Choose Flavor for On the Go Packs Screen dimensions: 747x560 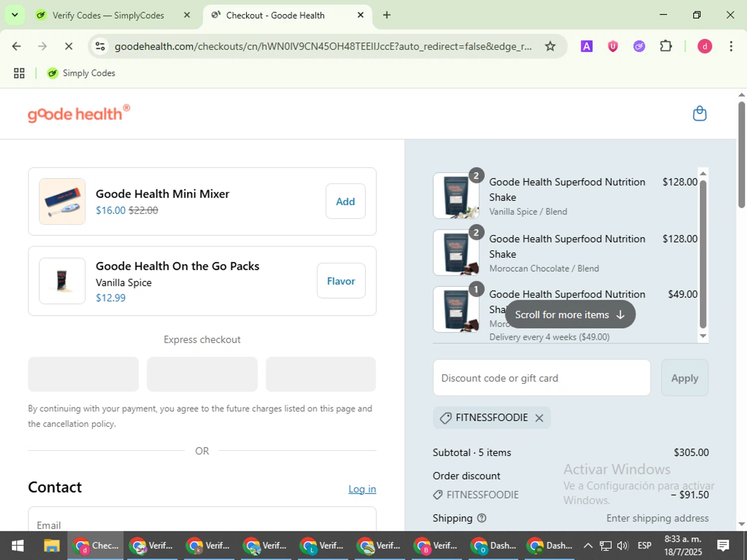pyautogui.click(x=341, y=281)
